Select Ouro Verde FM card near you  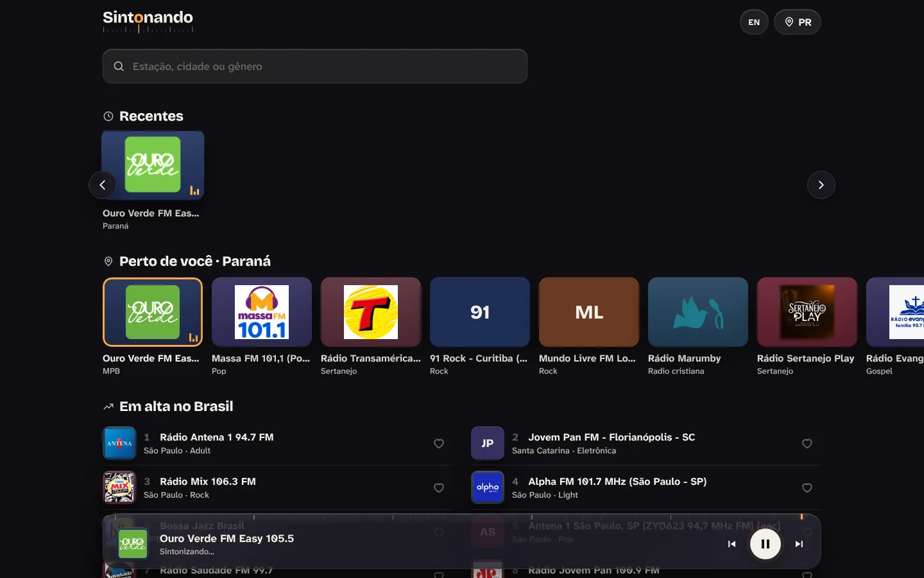coord(153,326)
